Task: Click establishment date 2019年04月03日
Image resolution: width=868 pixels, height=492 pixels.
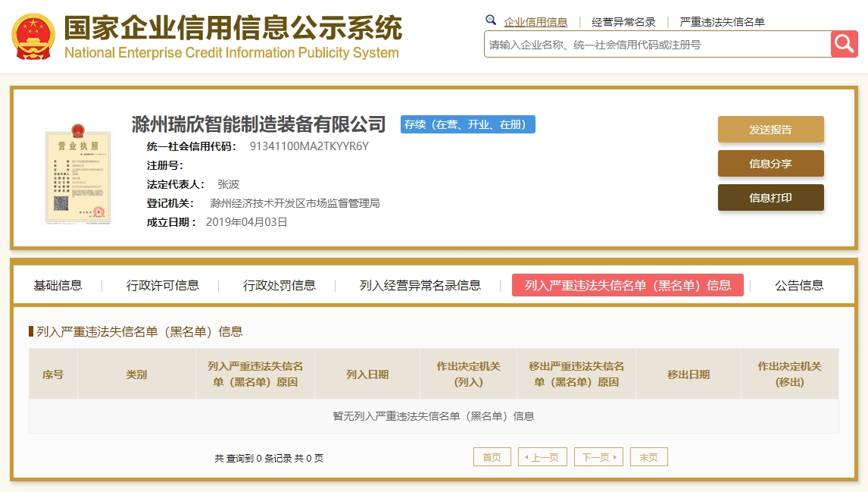Action: (246, 222)
